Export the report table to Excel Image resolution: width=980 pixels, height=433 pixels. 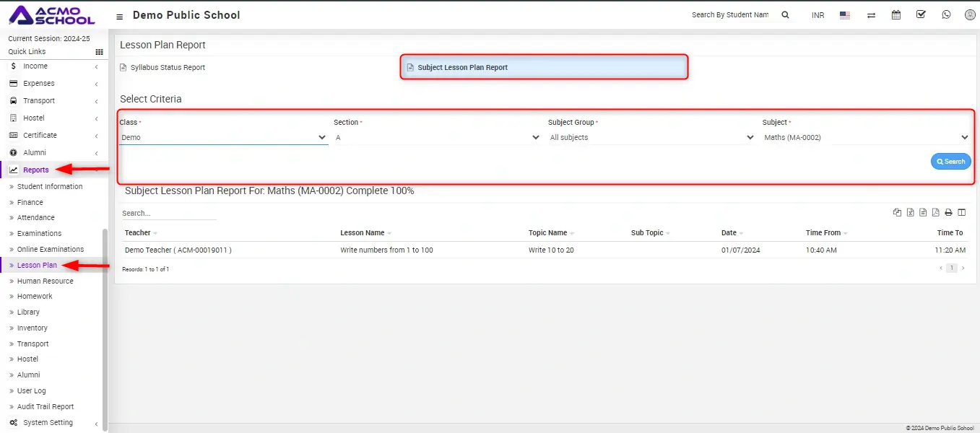(x=910, y=212)
